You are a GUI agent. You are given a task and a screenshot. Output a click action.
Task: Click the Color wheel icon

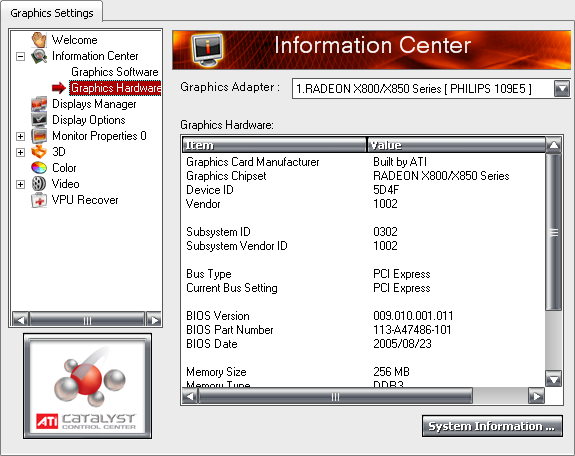[x=39, y=168]
